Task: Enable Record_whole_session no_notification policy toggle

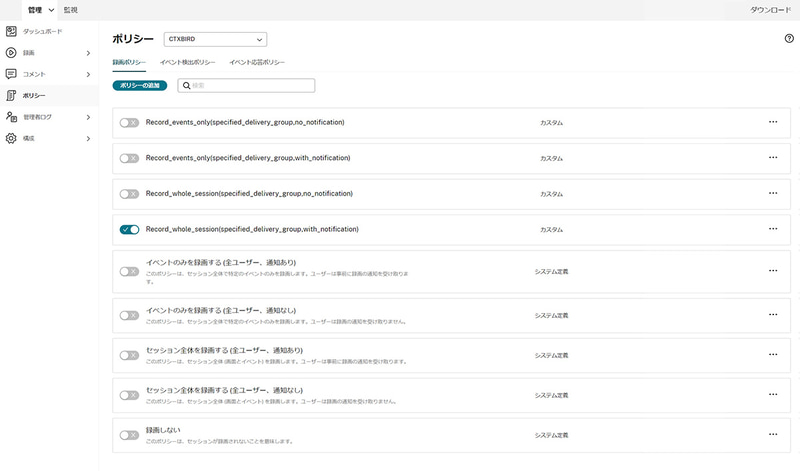Action: pyautogui.click(x=129, y=194)
